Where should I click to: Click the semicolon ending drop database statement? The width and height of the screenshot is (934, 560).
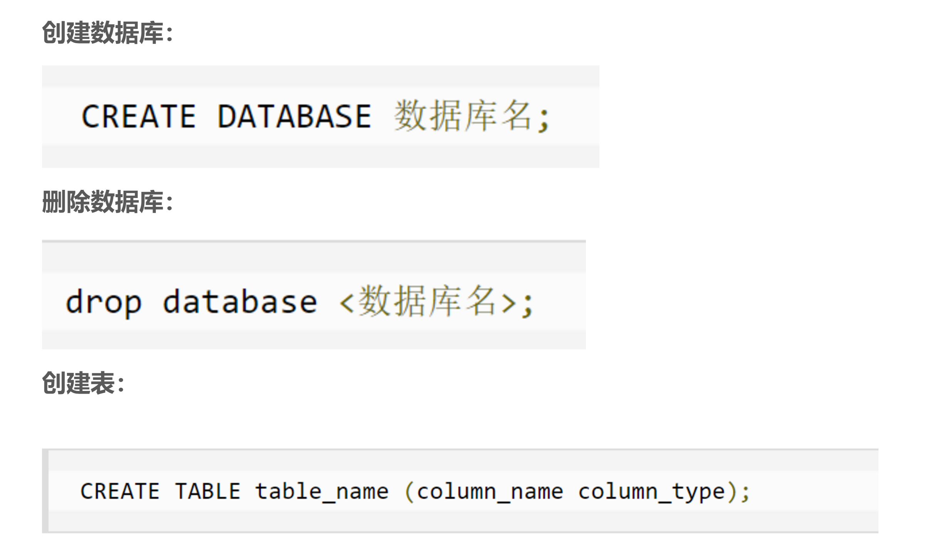tap(527, 305)
